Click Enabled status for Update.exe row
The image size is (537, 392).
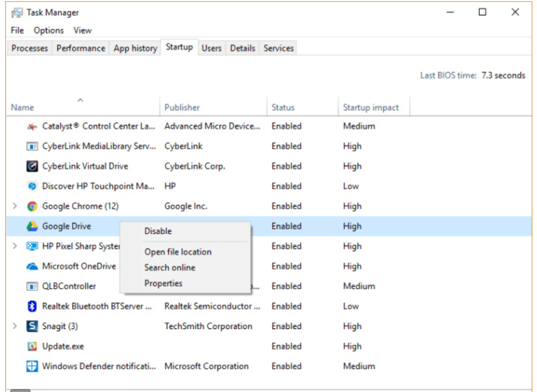(x=286, y=347)
